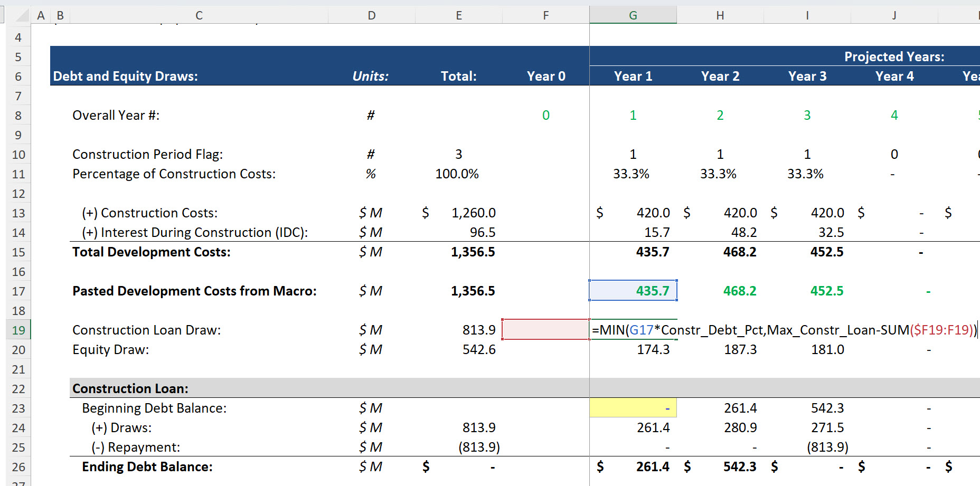Click Year 1 Equity Draw 174.3

coord(653,349)
